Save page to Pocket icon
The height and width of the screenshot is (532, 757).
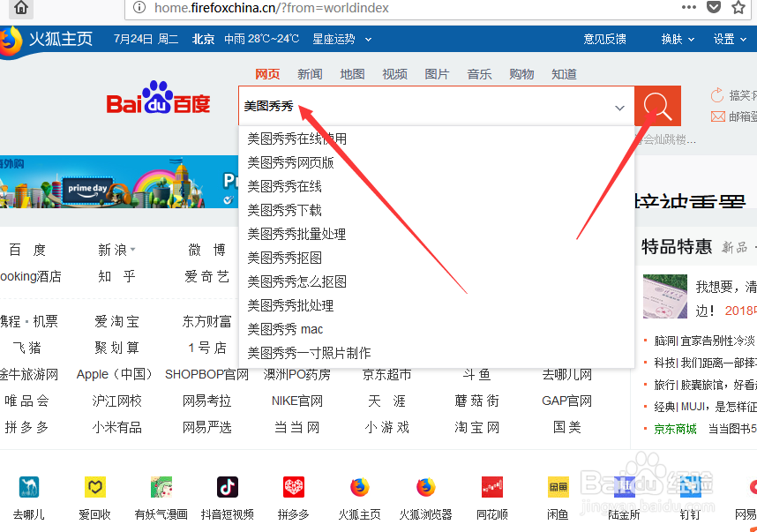pos(714,7)
